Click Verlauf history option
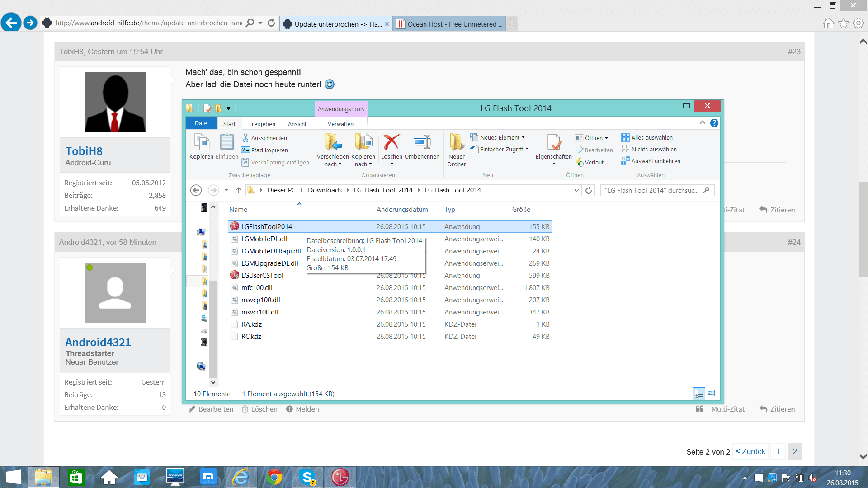This screenshot has width=868, height=488. 590,162
